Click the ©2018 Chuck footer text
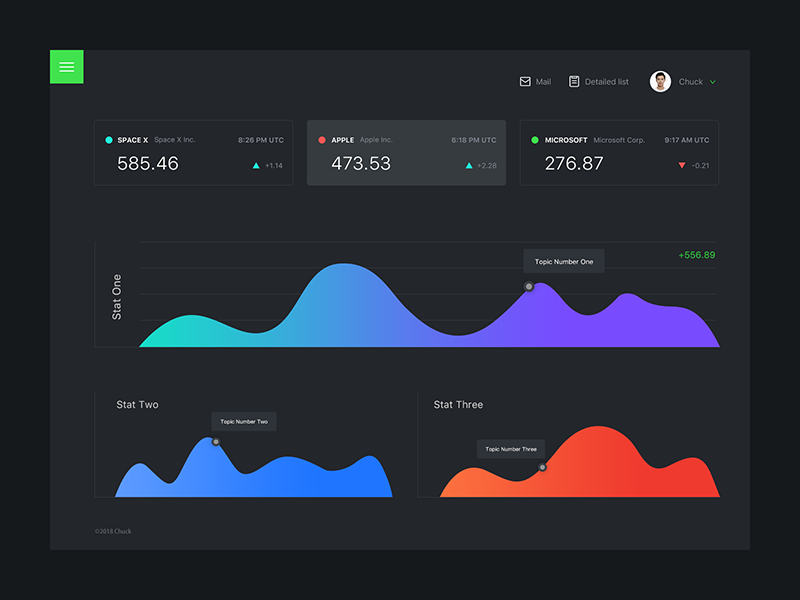The height and width of the screenshot is (600, 800). pos(113,531)
